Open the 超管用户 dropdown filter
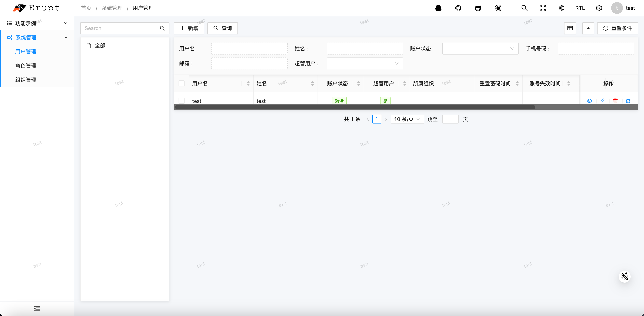This screenshot has height=316, width=644. coord(365,63)
